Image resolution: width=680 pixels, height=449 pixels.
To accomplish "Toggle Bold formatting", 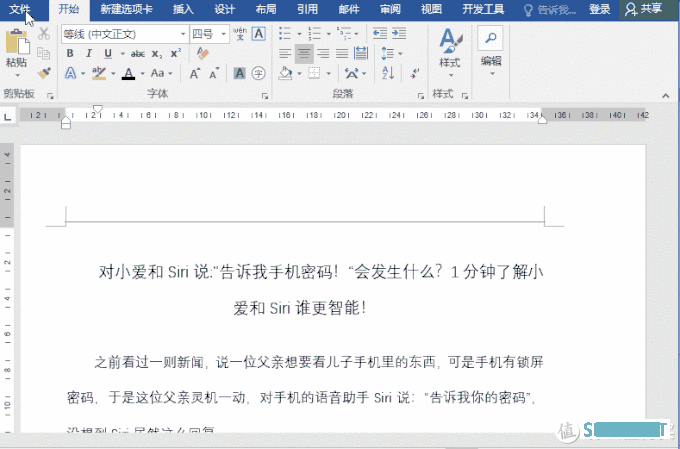I will point(70,53).
